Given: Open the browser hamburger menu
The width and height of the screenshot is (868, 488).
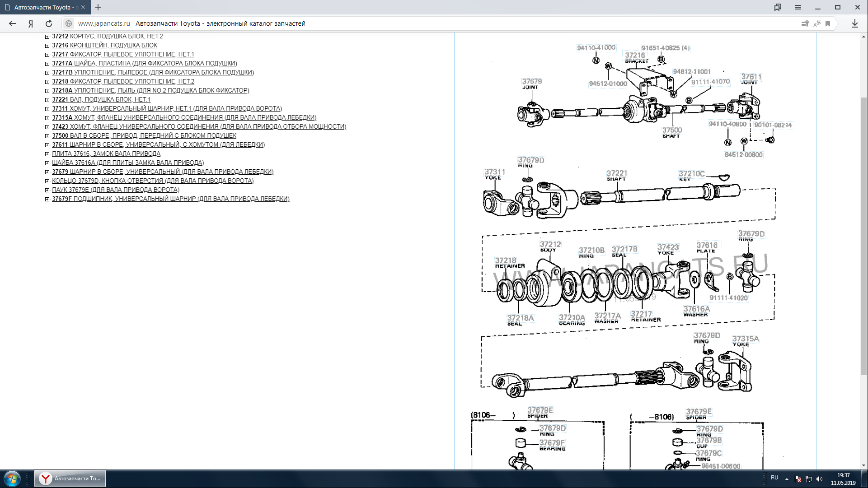Looking at the screenshot, I should (798, 7).
